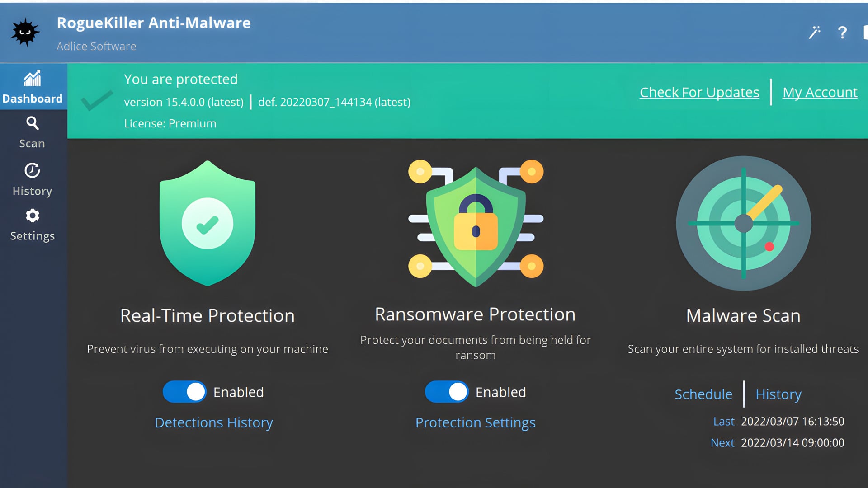Click the 'version 15.4.0.0 (latest)' text
868x488 pixels.
point(184,102)
